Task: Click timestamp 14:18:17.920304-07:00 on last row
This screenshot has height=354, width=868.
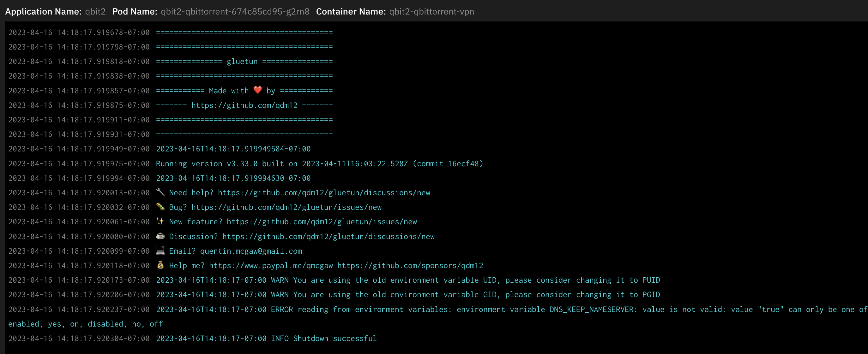Action: point(103,338)
